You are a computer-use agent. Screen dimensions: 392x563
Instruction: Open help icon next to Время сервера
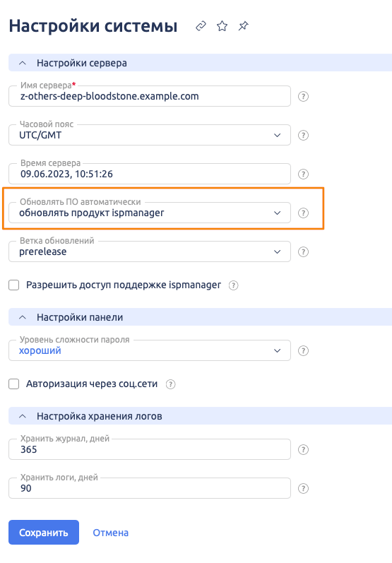tap(303, 174)
